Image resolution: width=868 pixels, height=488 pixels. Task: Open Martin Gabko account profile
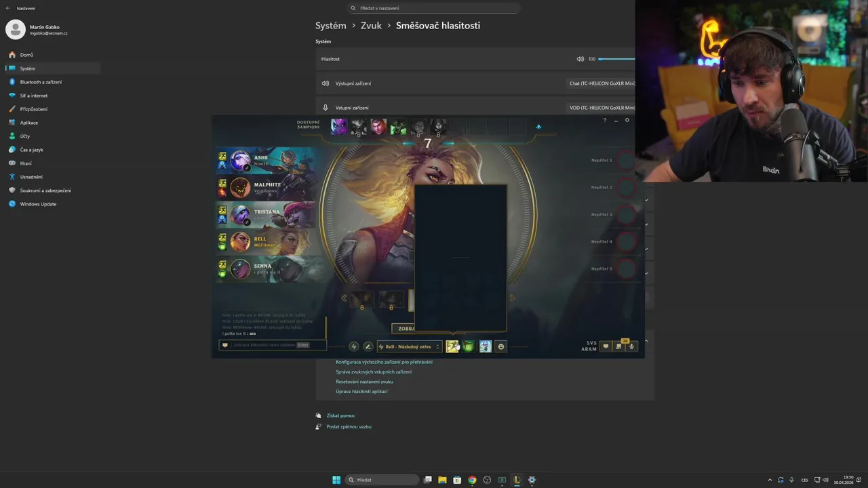pyautogui.click(x=37, y=29)
